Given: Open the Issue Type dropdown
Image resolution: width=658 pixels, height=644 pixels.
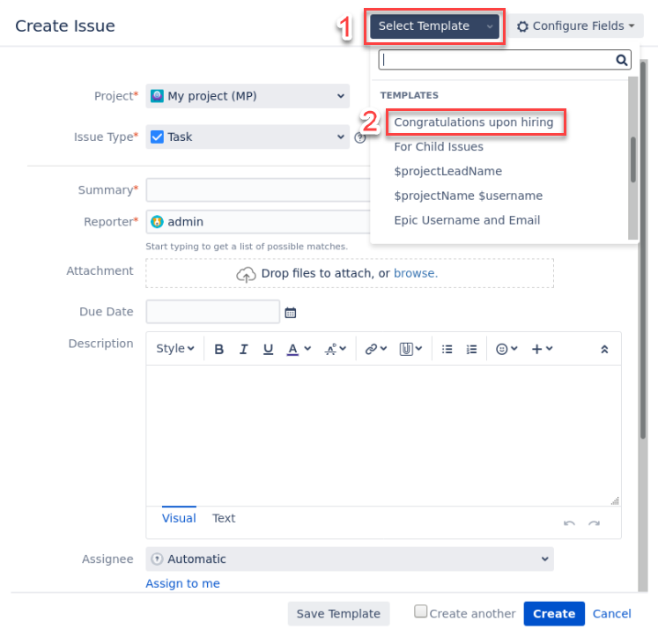Looking at the screenshot, I should click(x=248, y=137).
